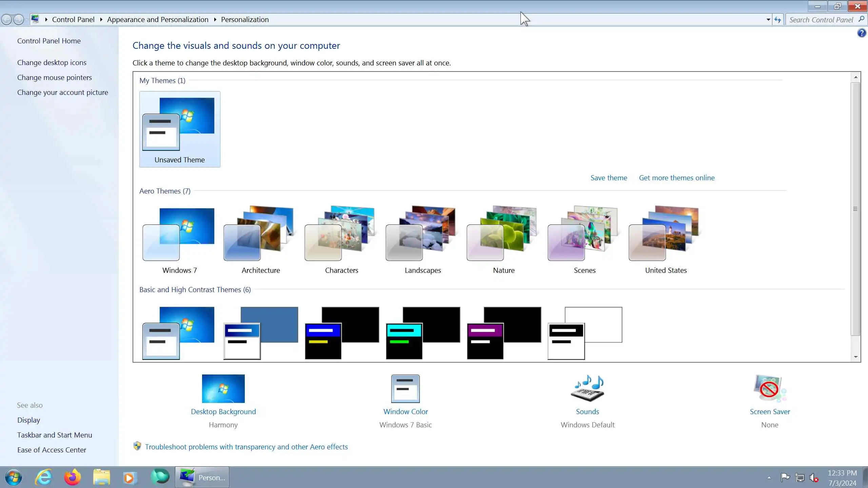Open Get more themes online link
The height and width of the screenshot is (488, 868).
click(x=676, y=178)
